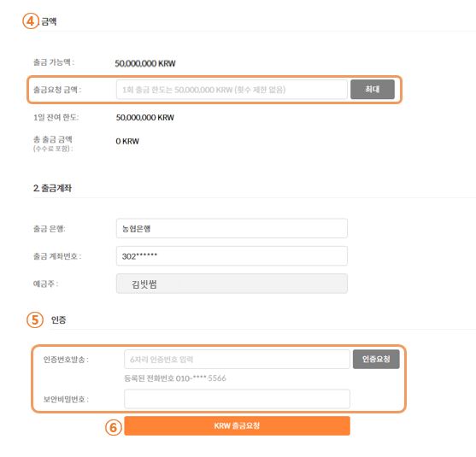The image size is (476, 457).
Task: Click the 출금 계좌번호 label
Action: pyautogui.click(x=57, y=256)
